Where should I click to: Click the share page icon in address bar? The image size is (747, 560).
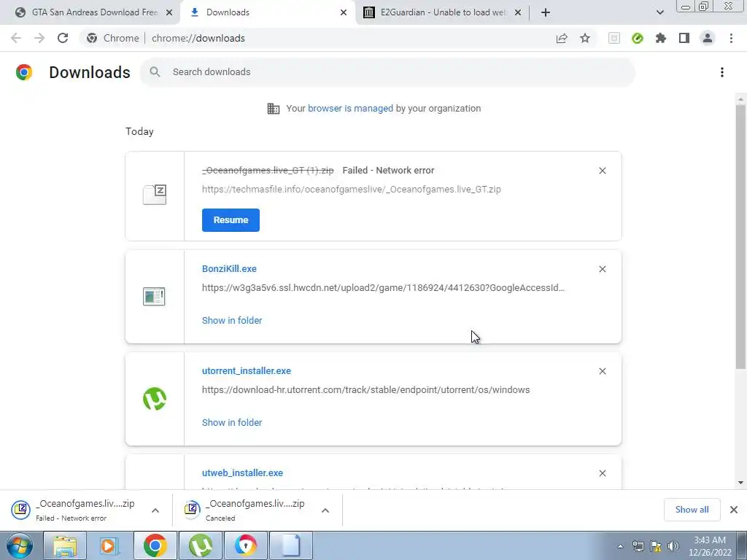click(562, 38)
